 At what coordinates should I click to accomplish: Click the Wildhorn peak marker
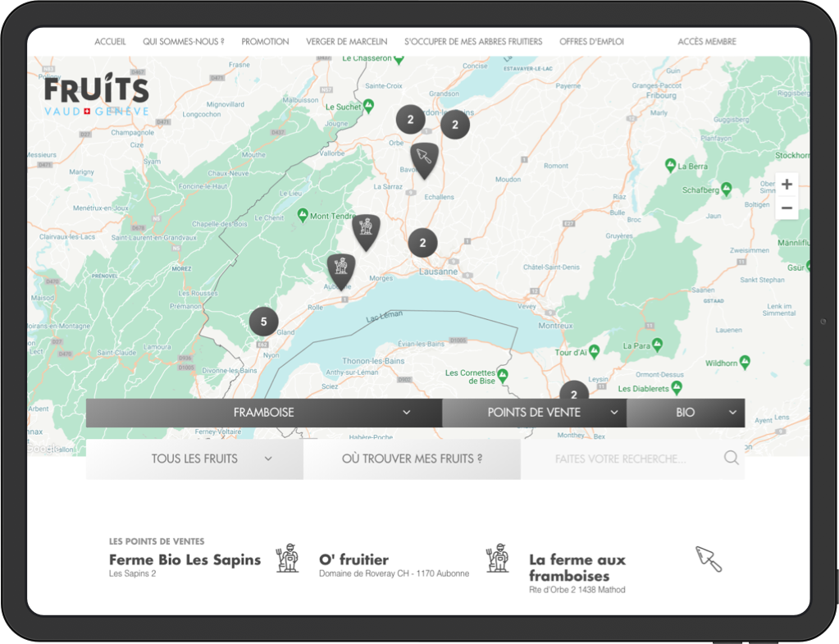click(x=745, y=363)
